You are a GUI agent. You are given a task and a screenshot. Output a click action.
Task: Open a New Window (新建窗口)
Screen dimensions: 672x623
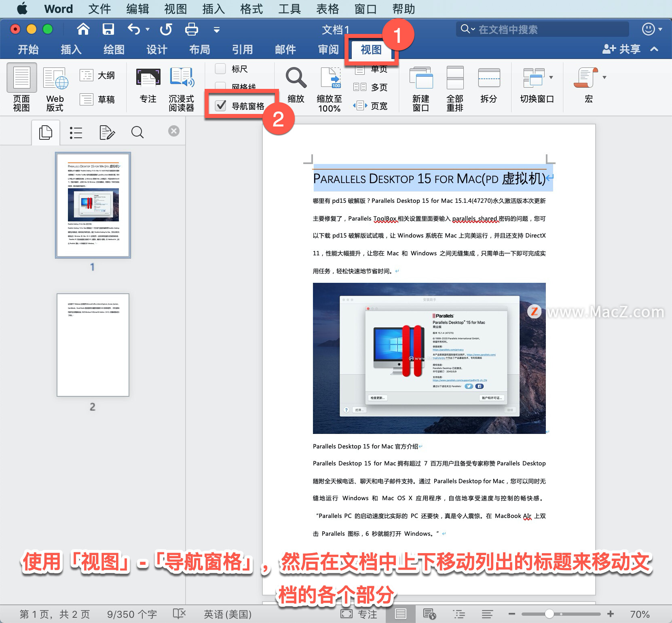tap(421, 89)
